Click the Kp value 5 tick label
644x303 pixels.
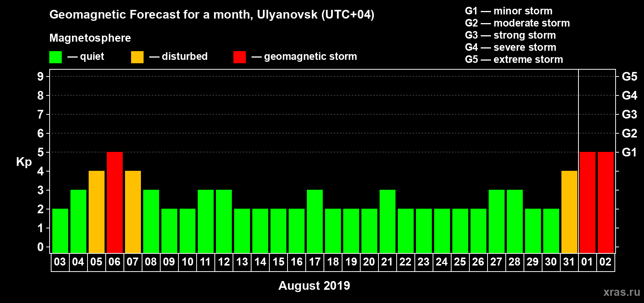(x=41, y=152)
